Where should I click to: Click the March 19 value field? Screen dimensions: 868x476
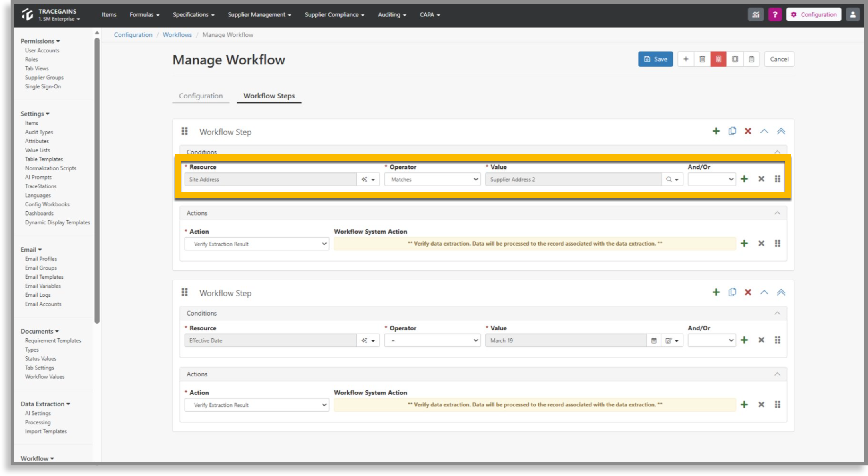click(x=566, y=341)
